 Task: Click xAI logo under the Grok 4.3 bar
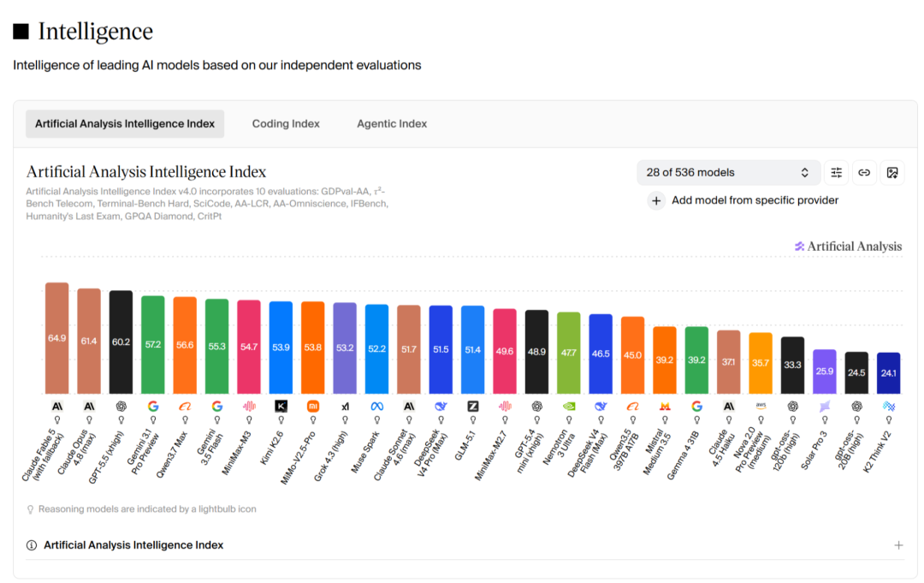pos(346,406)
